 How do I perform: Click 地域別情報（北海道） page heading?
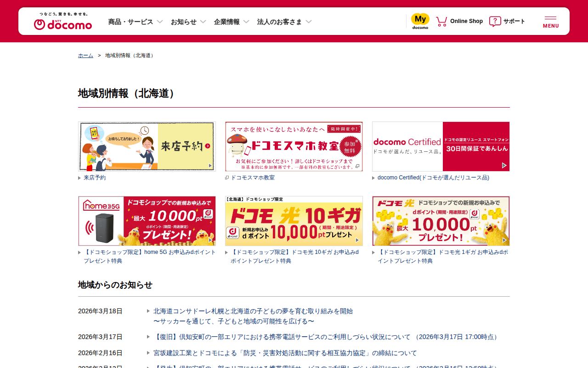click(x=128, y=93)
